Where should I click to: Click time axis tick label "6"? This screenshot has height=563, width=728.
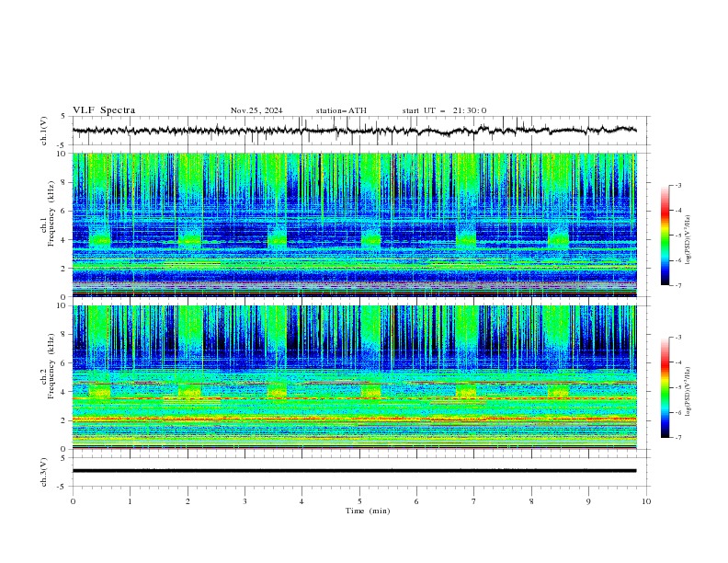417,501
